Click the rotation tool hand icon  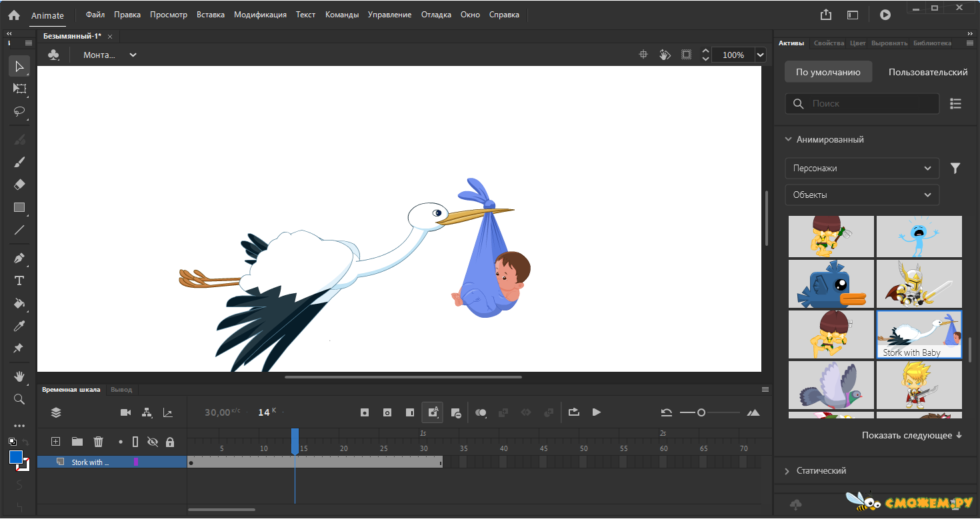tap(665, 55)
